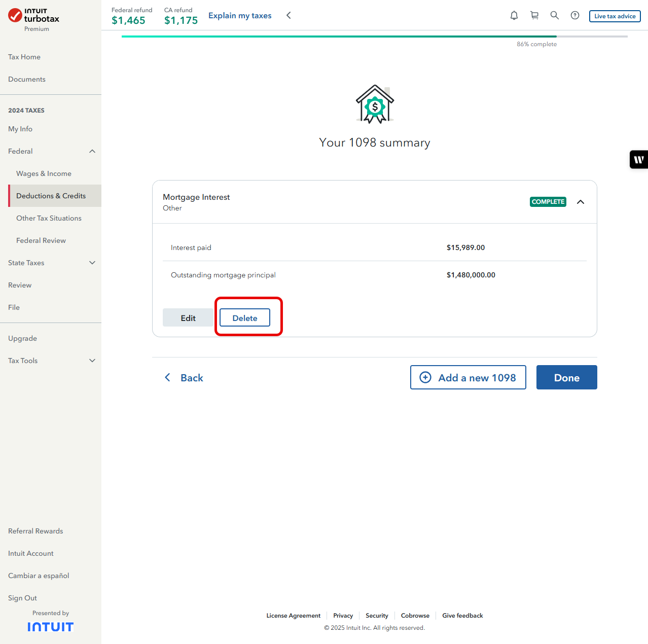The image size is (648, 644).
Task: Click the $1,480,000.00 mortgage principal value
Action: pos(471,275)
